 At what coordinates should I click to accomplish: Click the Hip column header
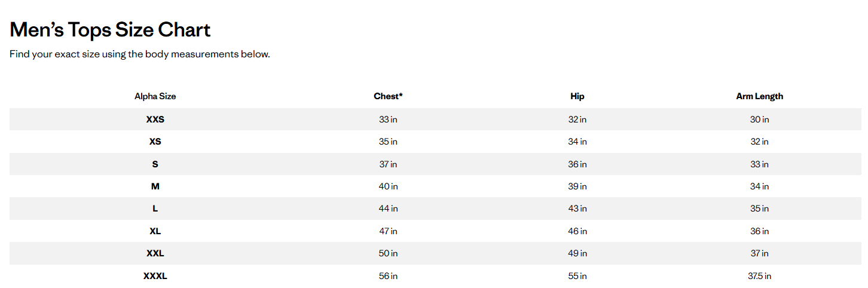click(x=577, y=96)
